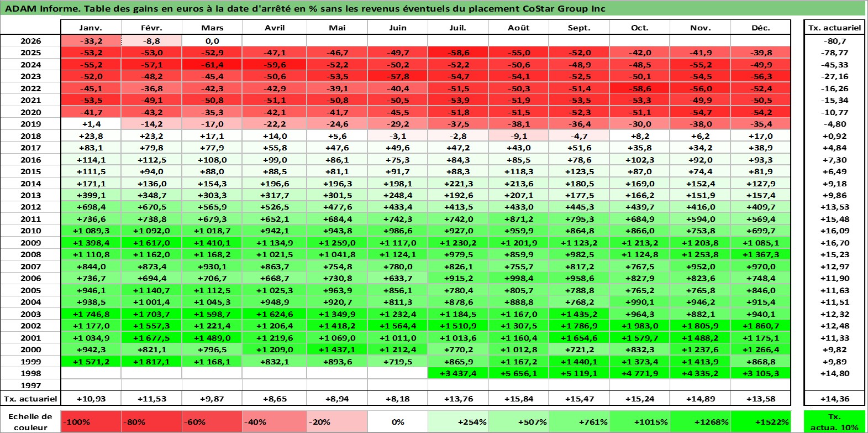Screen dimensions: 868x433
Task: Select the 'Juin' column header
Action: (397, 28)
